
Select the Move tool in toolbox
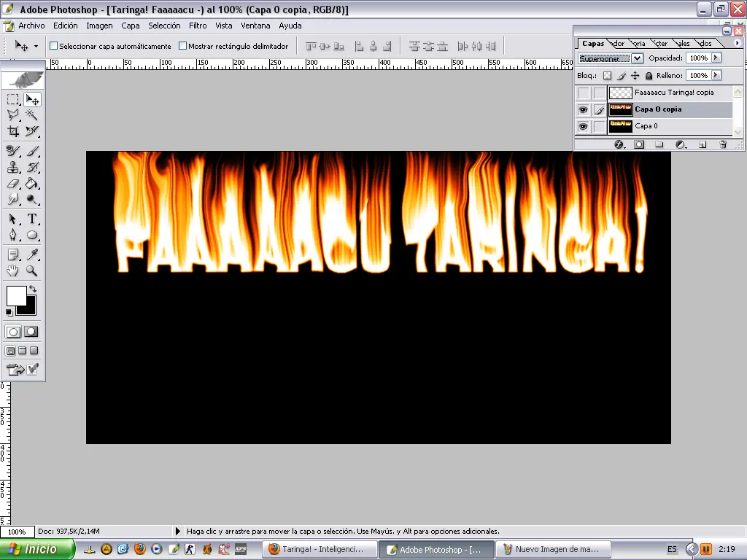coord(32,99)
